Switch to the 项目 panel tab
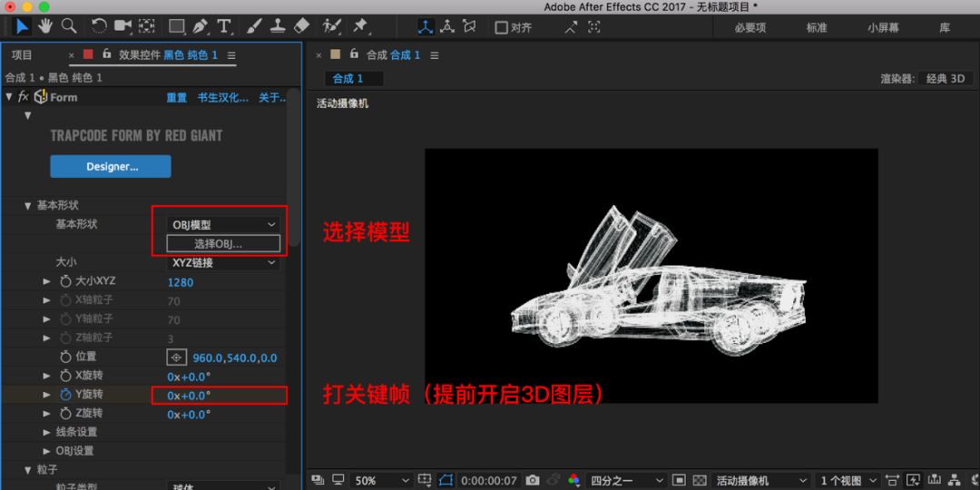This screenshot has height=490, width=980. point(22,55)
